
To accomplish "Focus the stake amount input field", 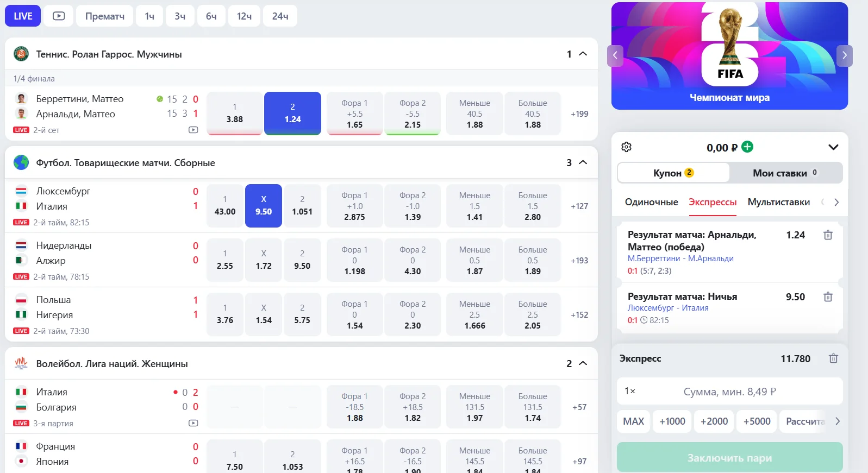I will pos(729,391).
